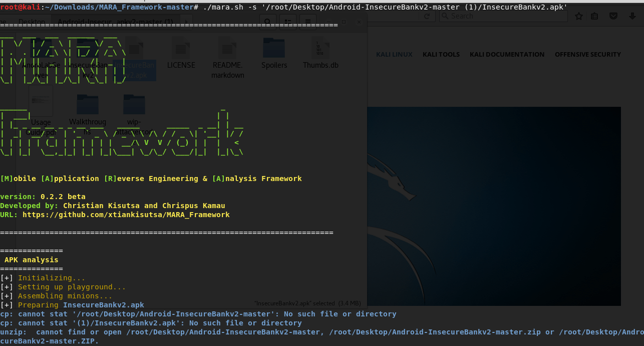
Task: Click the file manager search icon
Action: [x=267, y=23]
